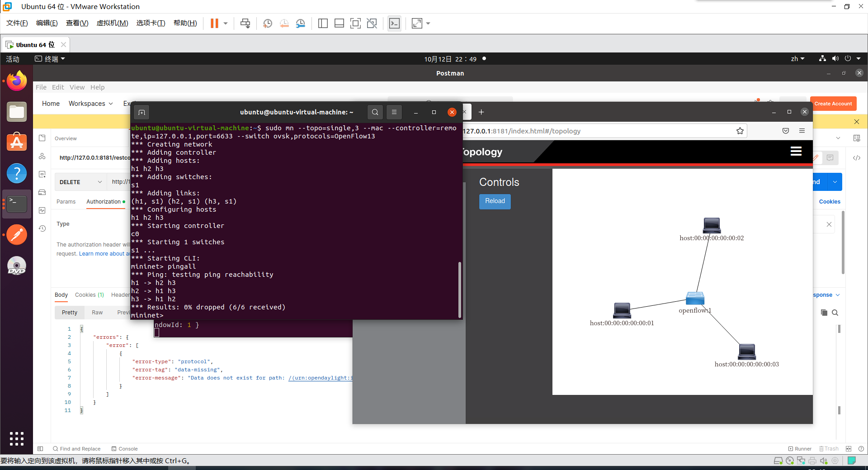Open the VMware 选项卡(T) menu
868x470 pixels.
151,23
